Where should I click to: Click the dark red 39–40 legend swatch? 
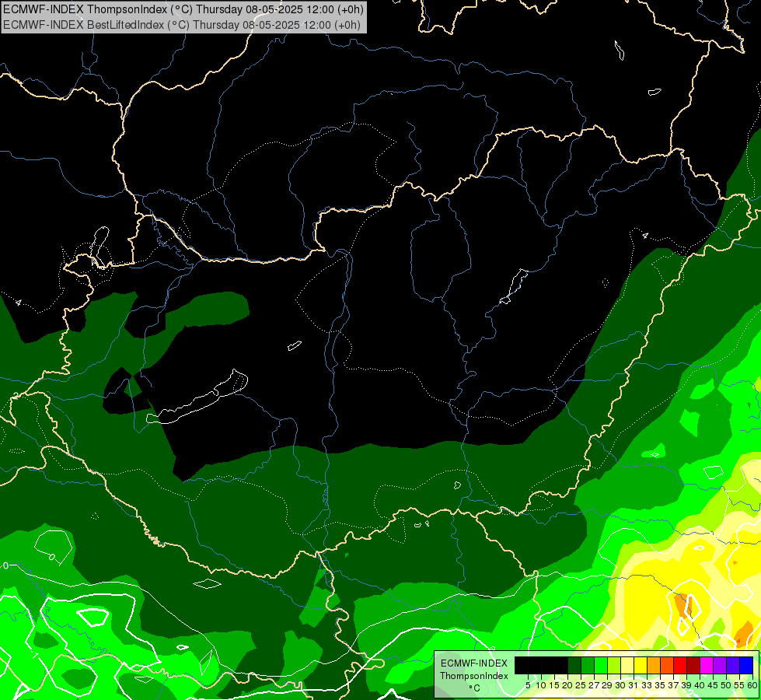click(693, 666)
